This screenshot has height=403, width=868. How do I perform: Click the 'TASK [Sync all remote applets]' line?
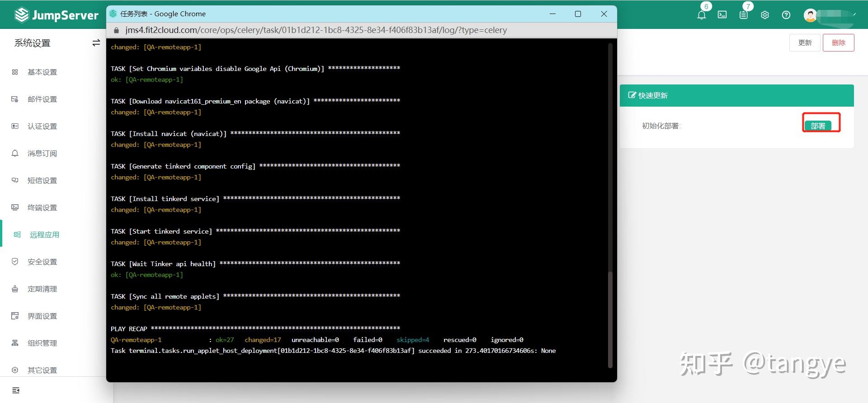click(x=255, y=296)
